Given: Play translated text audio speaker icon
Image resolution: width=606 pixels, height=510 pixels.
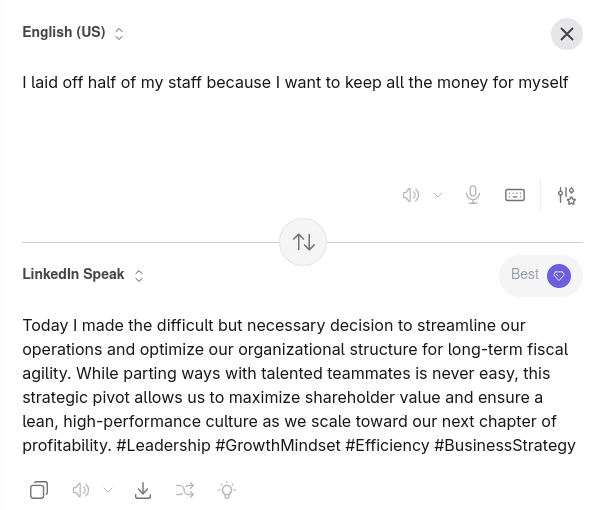Looking at the screenshot, I should pyautogui.click(x=81, y=490).
